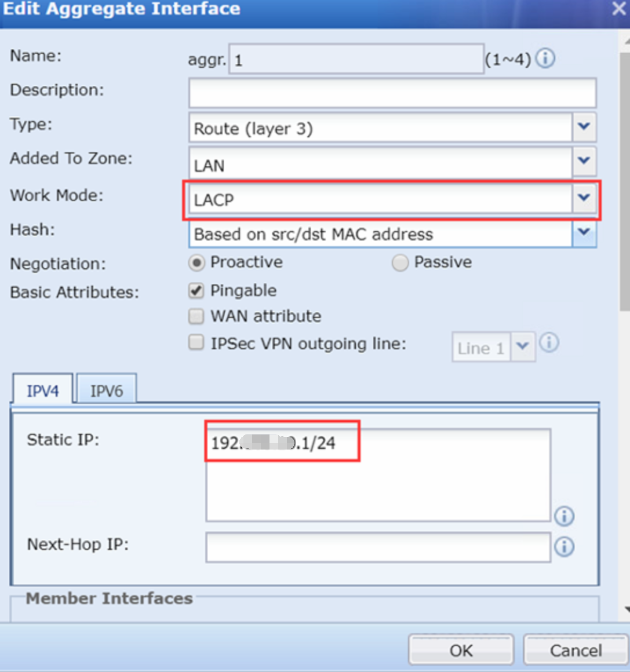630x672 pixels.
Task: Select the Passive negotiation option
Action: click(x=400, y=262)
